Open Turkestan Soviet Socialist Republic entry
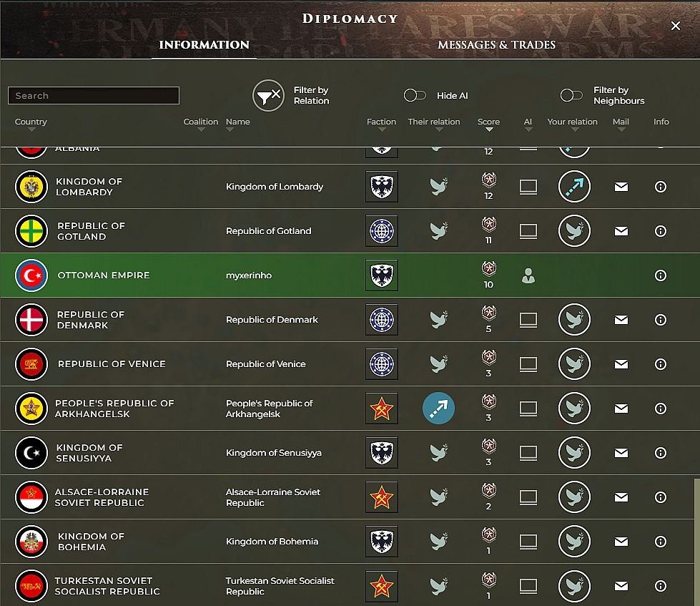Image resolution: width=700 pixels, height=606 pixels. coord(104,586)
